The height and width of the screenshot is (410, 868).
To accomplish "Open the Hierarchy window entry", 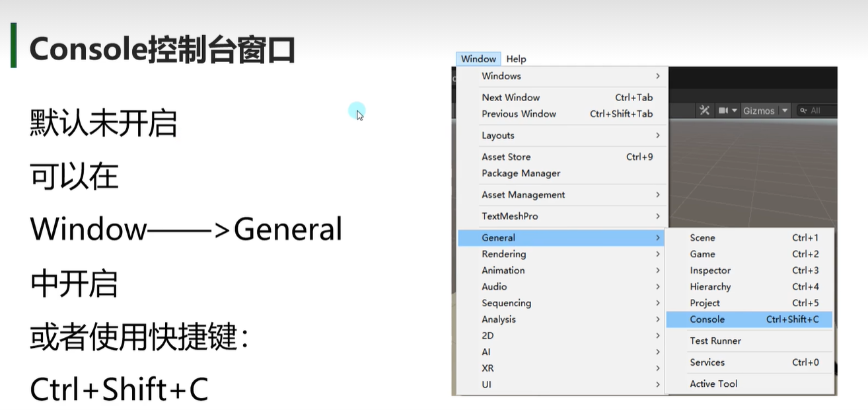I will (x=750, y=286).
